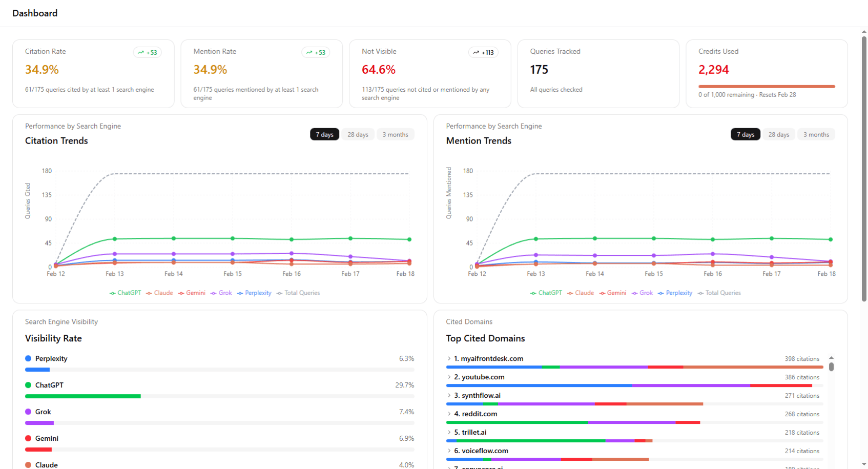868x469 pixels.
Task: Click the trending arrow icon on Citation Rate card
Action: pos(141,52)
